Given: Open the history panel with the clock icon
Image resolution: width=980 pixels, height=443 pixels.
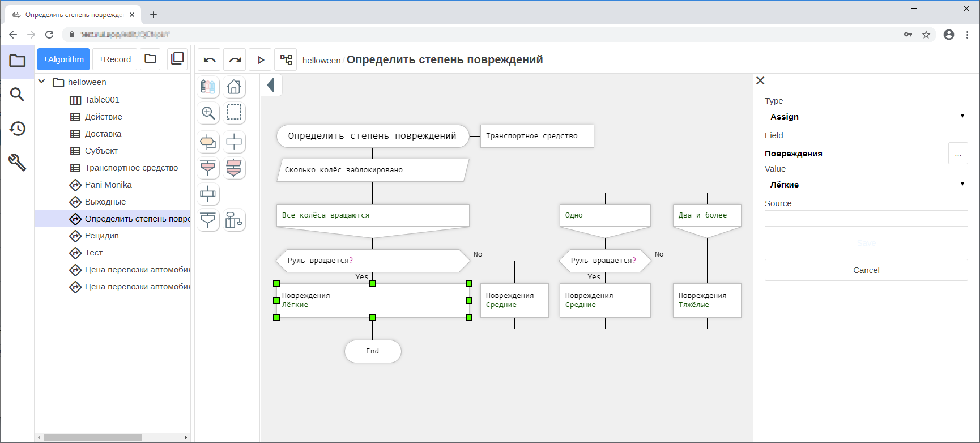Looking at the screenshot, I should point(17,129).
